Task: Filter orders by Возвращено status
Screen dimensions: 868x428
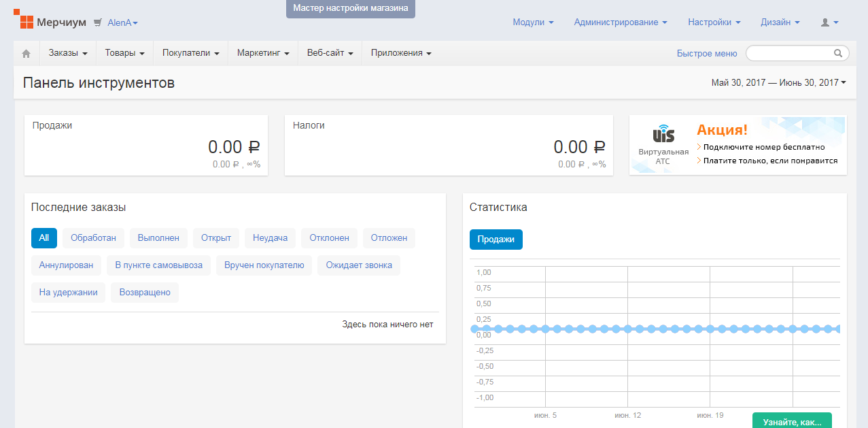Action: point(145,293)
